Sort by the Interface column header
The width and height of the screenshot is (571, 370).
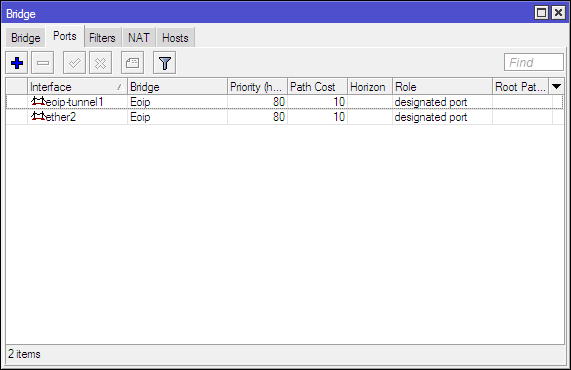pyautogui.click(x=77, y=87)
